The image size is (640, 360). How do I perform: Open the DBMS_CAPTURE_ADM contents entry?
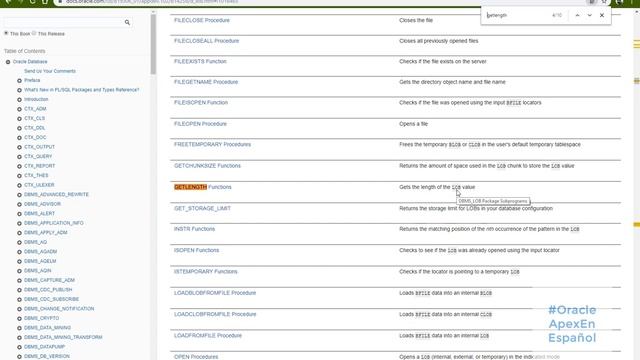click(x=49, y=280)
